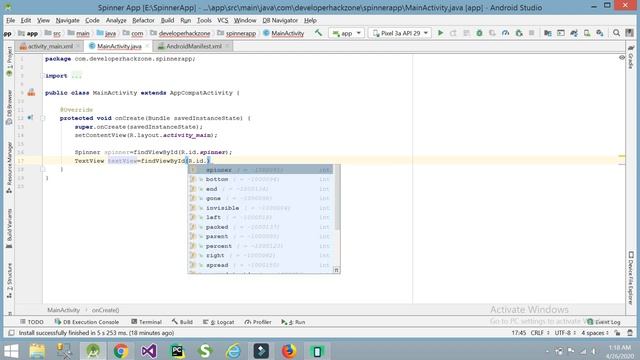Click Sync Project with Gradle Files icon
Image resolution: width=640 pixels, height=360 pixels.
pyautogui.click(x=574, y=33)
